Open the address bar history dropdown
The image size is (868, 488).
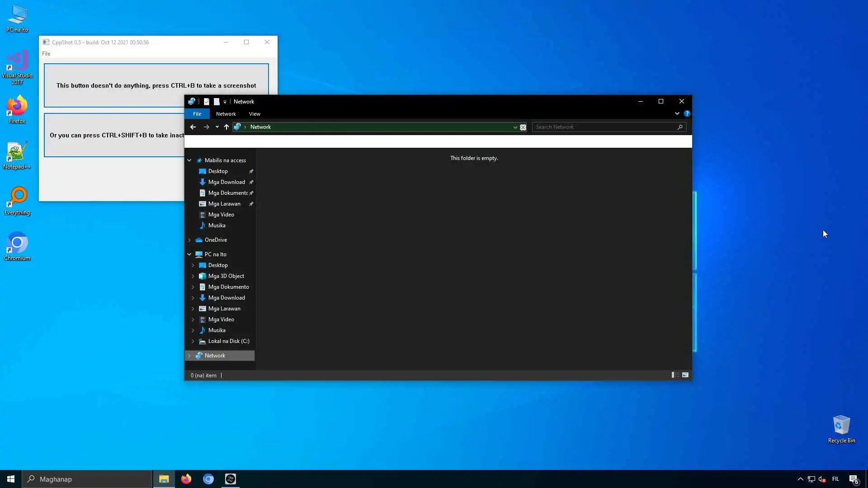pyautogui.click(x=515, y=127)
